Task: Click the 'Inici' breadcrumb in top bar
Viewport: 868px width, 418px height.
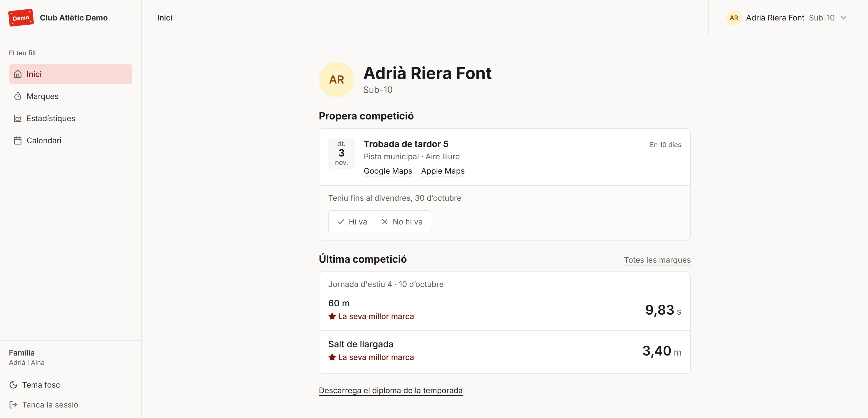Action: click(164, 17)
